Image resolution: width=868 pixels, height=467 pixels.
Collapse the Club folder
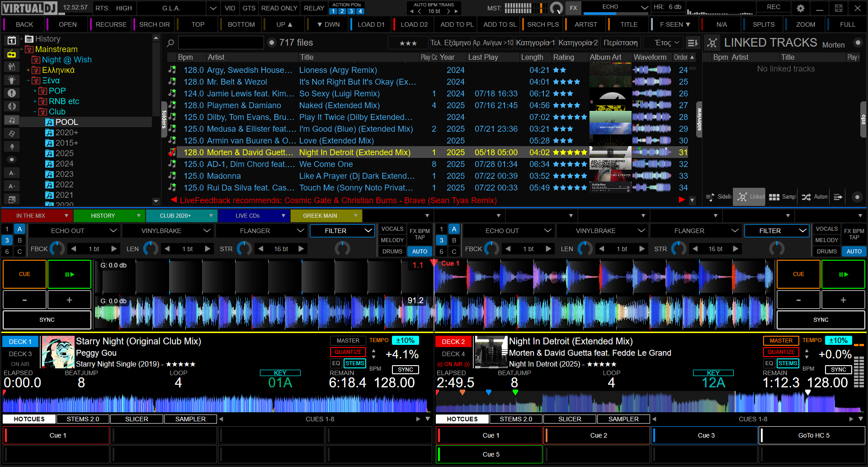point(35,112)
